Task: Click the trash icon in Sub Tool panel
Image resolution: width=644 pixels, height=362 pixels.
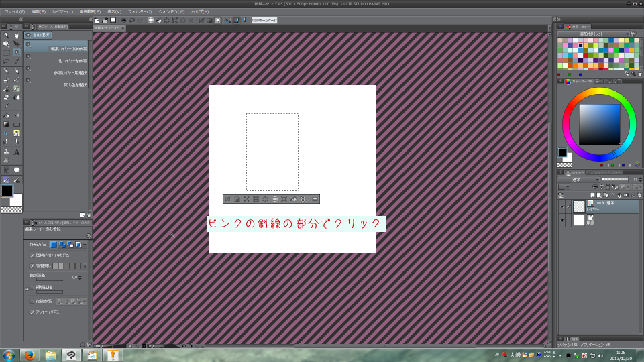Action: (x=89, y=215)
